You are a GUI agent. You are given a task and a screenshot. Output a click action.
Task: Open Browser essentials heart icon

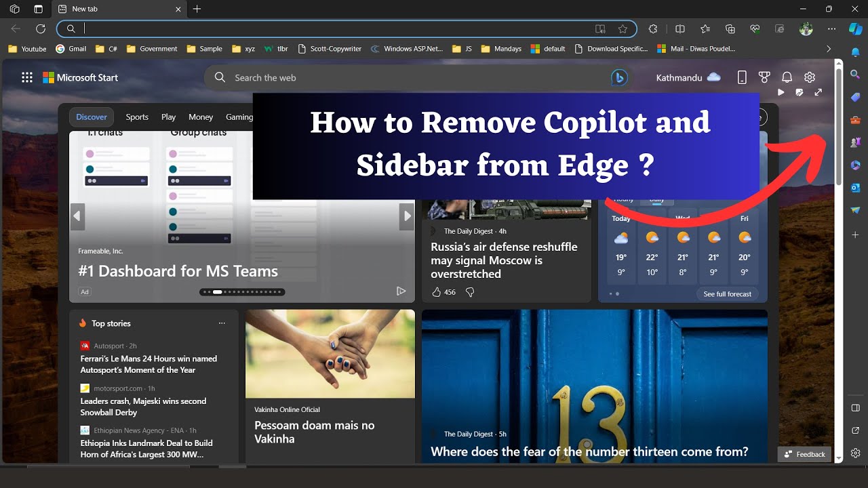(x=755, y=28)
